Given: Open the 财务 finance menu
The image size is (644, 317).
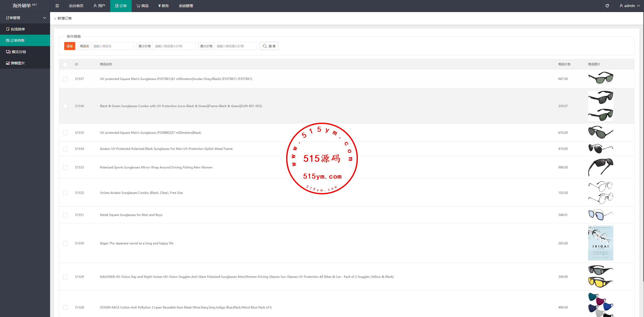Looking at the screenshot, I should [164, 6].
